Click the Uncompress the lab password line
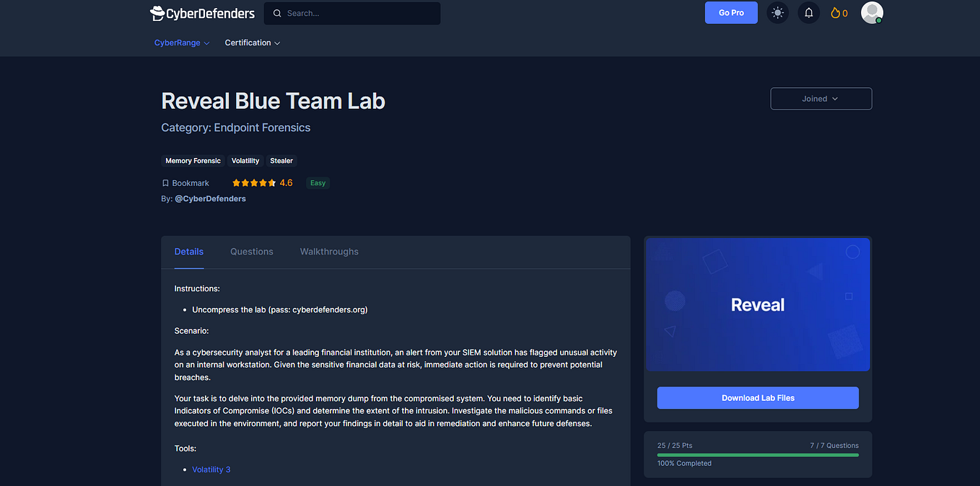980x486 pixels. point(280,310)
